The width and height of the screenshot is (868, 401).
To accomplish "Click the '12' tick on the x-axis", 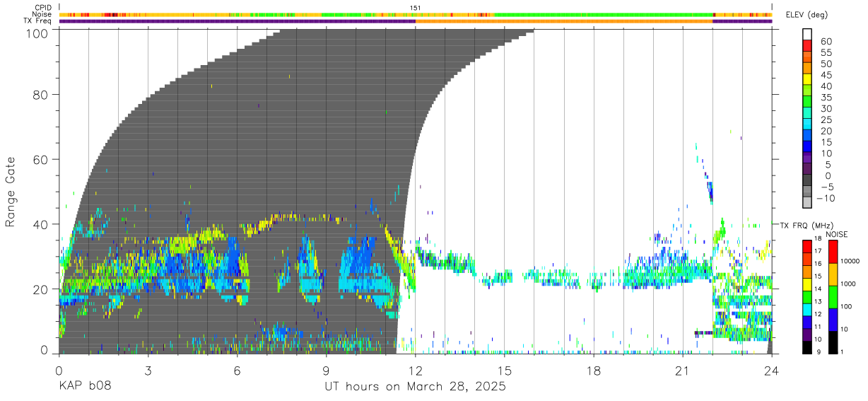I will pyautogui.click(x=416, y=371).
